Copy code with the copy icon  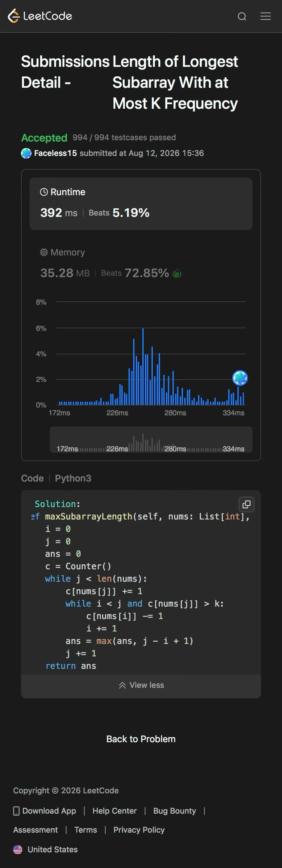[247, 504]
